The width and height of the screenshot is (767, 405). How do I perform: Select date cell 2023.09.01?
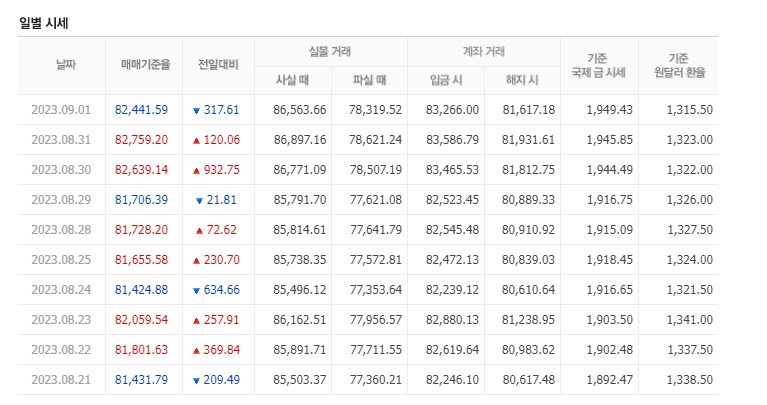tap(61, 110)
